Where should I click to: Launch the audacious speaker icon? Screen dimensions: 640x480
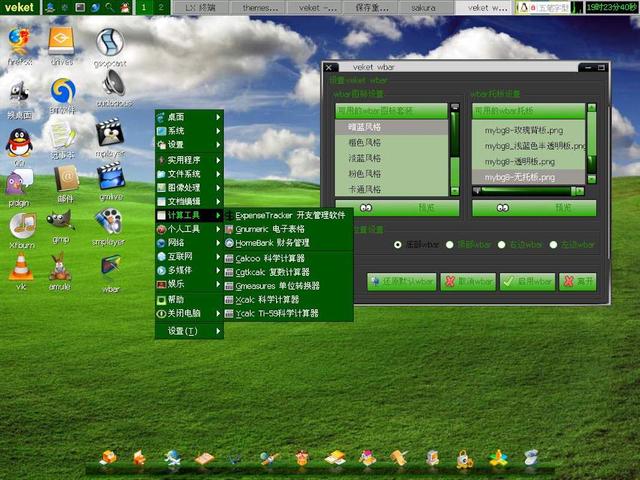pos(114,83)
